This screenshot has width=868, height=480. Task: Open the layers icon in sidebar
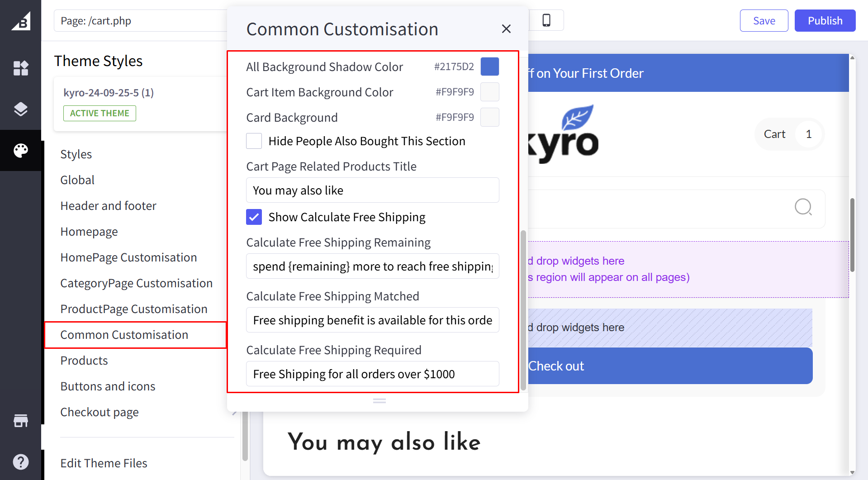pos(21,109)
